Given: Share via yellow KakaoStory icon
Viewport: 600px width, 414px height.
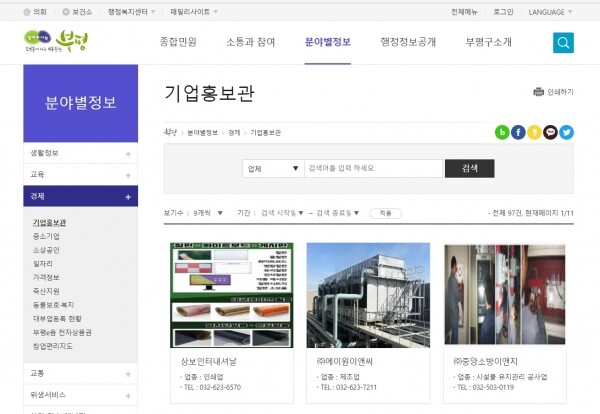Looking at the screenshot, I should 534,132.
